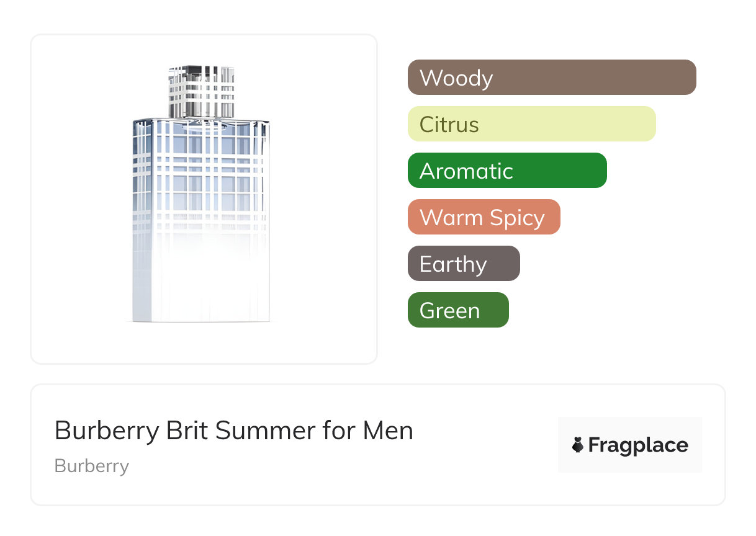756x536 pixels.
Task: Select the Green accord bar
Action: click(x=457, y=310)
